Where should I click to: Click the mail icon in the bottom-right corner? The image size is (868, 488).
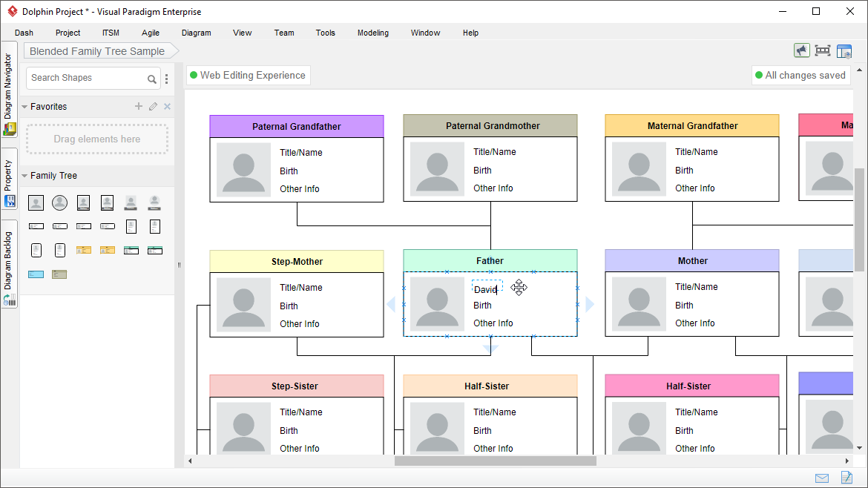pyautogui.click(x=821, y=478)
